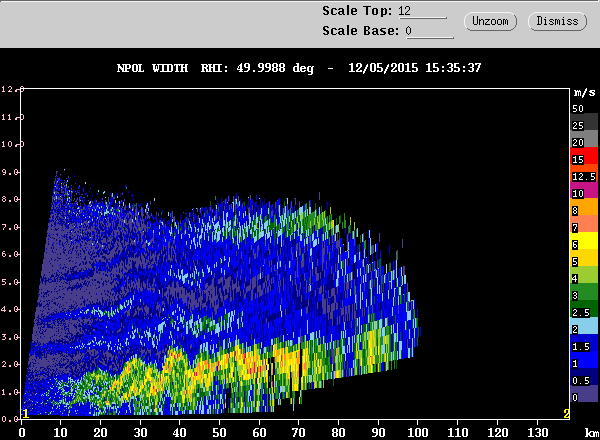This screenshot has width=600, height=440.
Task: Click the yellow endpoint marker 2
Action: click(566, 414)
